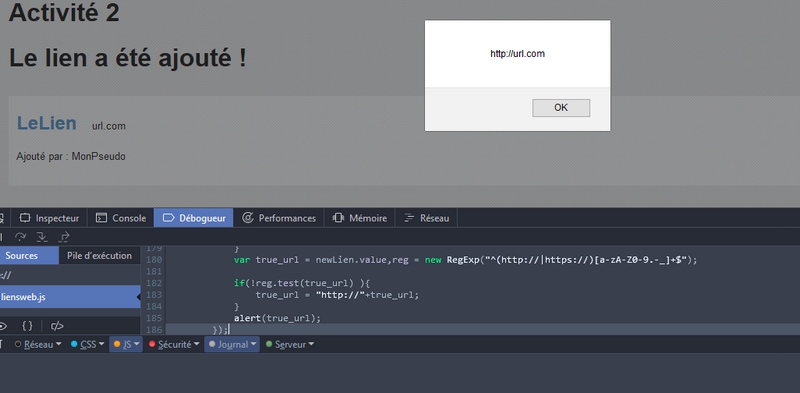Image resolution: width=800 pixels, height=393 pixels.
Task: Click the step over debugger icon
Action: tap(20, 237)
